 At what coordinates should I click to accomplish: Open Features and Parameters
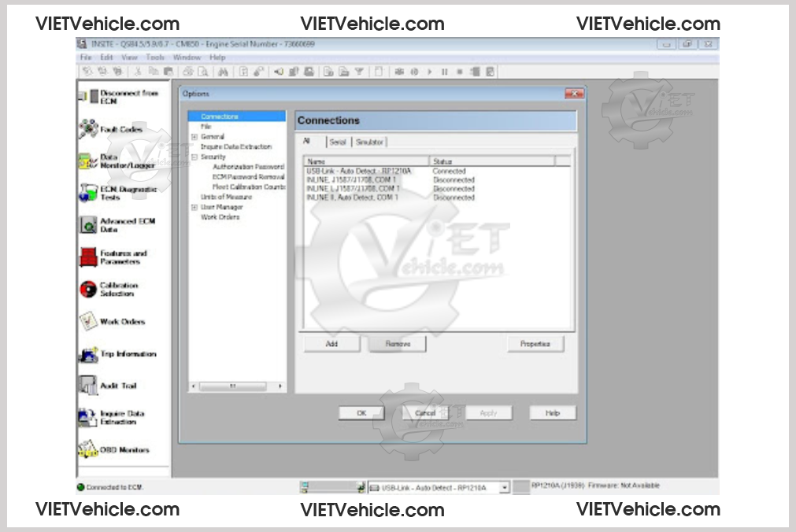pyautogui.click(x=88, y=257)
